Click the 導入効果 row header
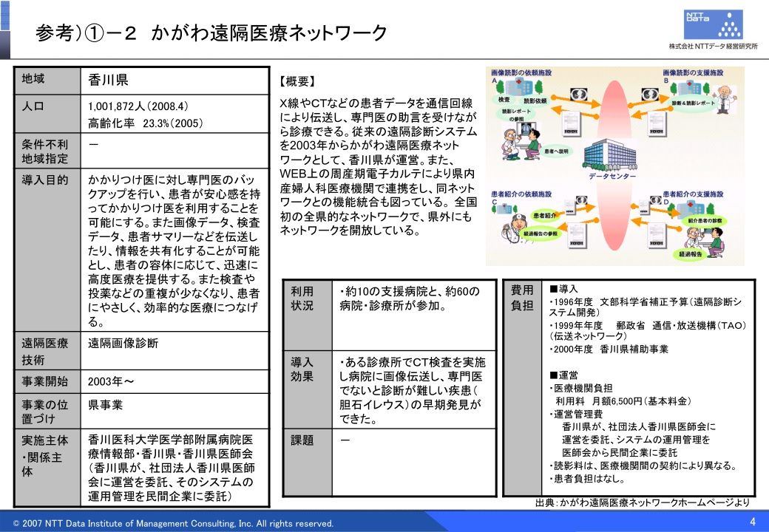The width and height of the screenshot is (769, 532). (x=308, y=389)
